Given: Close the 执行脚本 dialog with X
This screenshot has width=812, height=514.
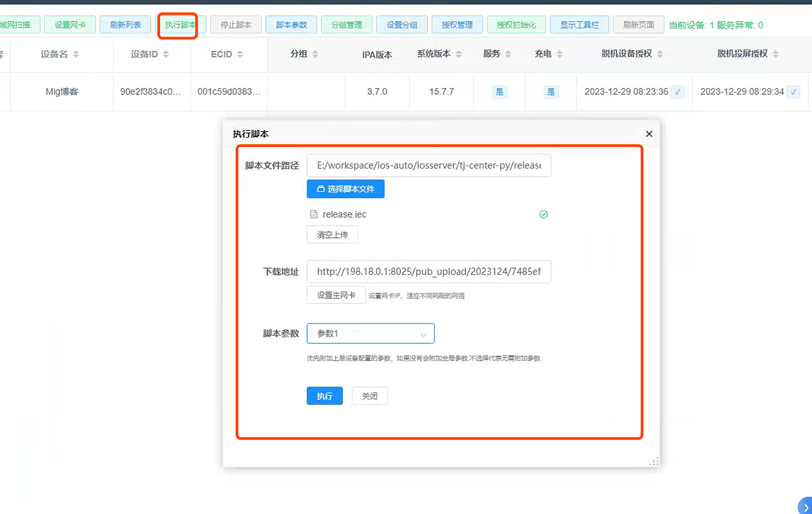Looking at the screenshot, I should coord(649,134).
